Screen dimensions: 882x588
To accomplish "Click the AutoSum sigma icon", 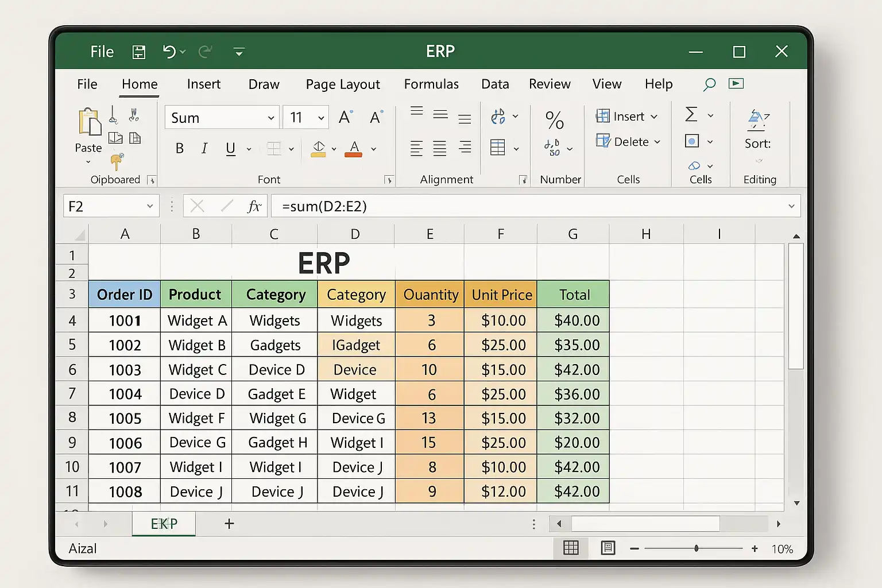I will pos(691,115).
